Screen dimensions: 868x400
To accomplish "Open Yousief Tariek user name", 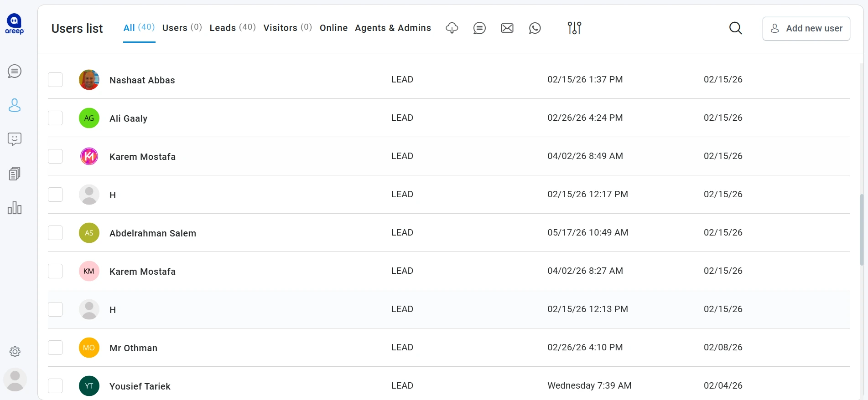I will pos(140,386).
